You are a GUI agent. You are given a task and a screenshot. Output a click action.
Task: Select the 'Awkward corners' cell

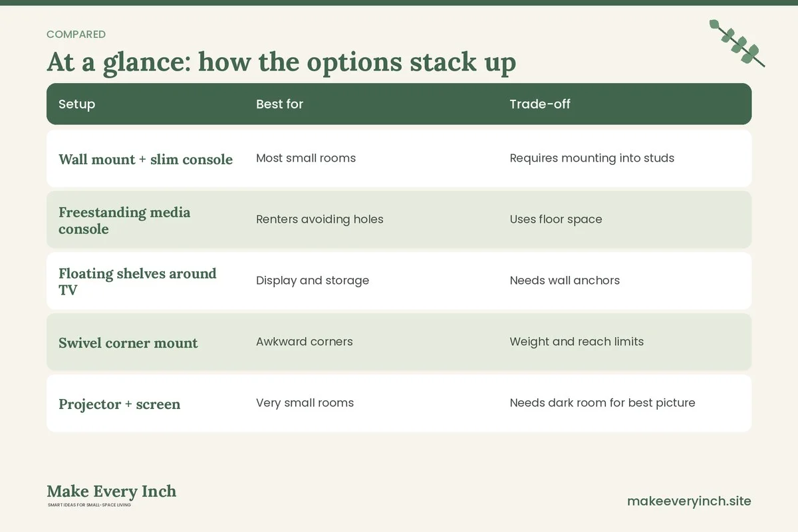pos(305,342)
